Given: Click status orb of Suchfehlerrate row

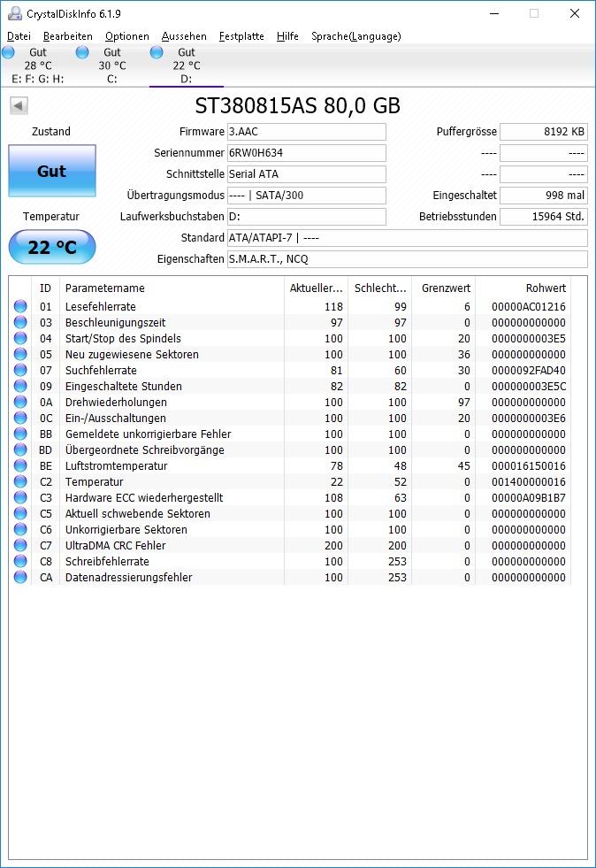Looking at the screenshot, I should click(20, 370).
